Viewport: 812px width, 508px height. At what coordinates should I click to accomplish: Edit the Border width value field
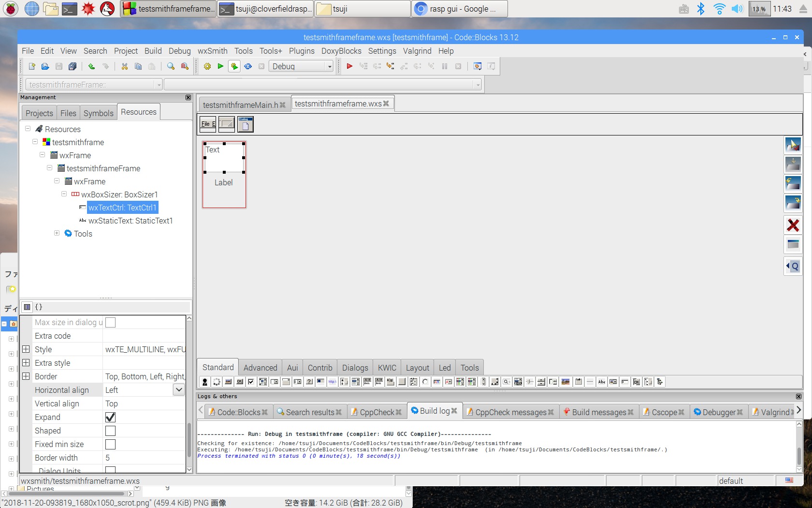tap(144, 458)
